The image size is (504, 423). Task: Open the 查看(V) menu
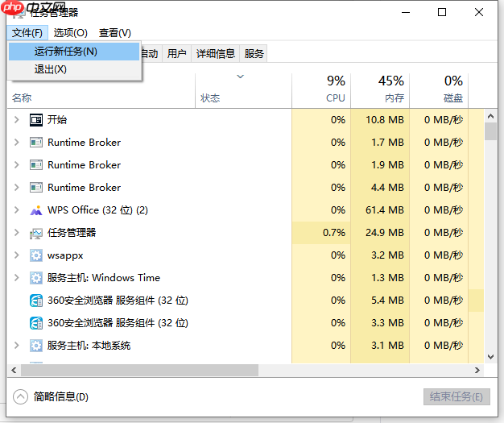(115, 33)
